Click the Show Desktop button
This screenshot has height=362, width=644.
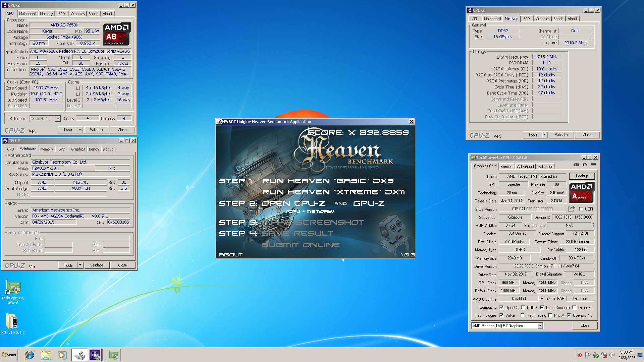point(640,355)
